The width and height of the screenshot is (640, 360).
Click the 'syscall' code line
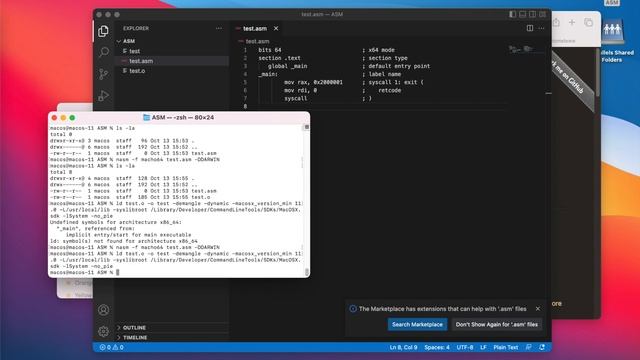coord(296,98)
